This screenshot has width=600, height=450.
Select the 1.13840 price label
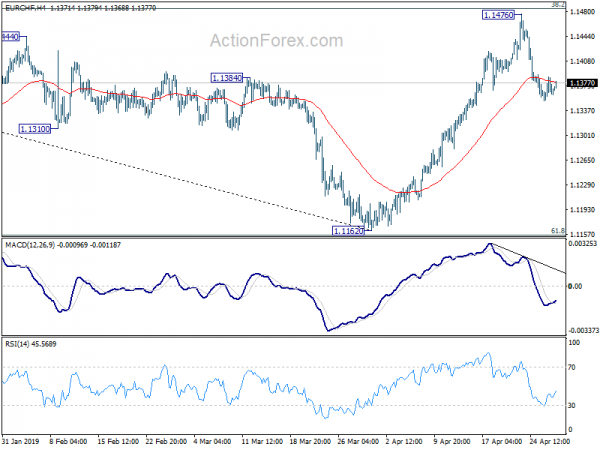(227, 78)
